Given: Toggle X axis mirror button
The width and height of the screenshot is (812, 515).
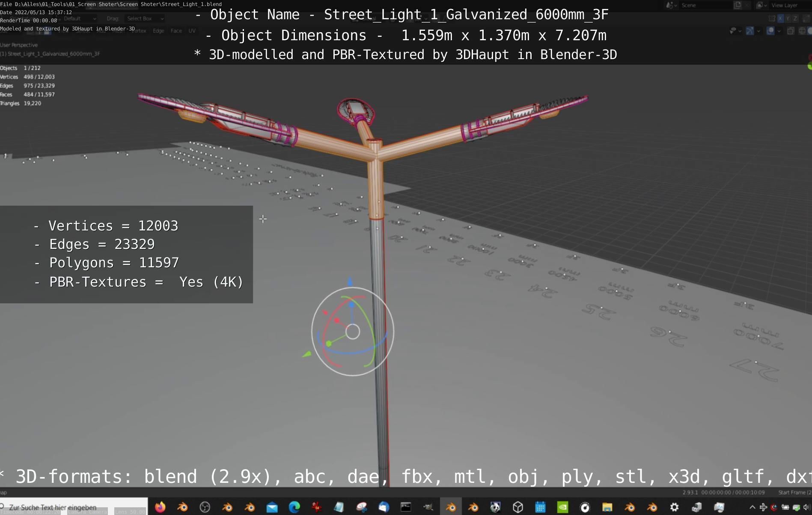Looking at the screenshot, I should click(x=780, y=18).
